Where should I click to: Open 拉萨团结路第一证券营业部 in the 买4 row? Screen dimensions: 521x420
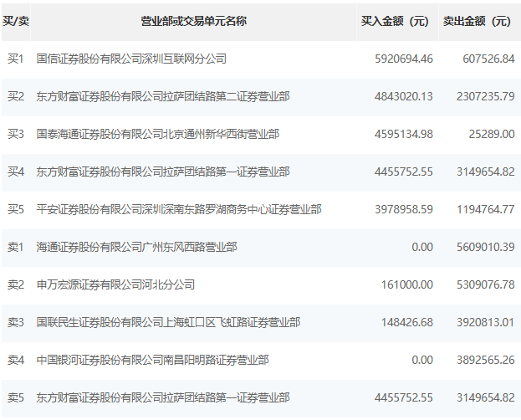click(163, 172)
